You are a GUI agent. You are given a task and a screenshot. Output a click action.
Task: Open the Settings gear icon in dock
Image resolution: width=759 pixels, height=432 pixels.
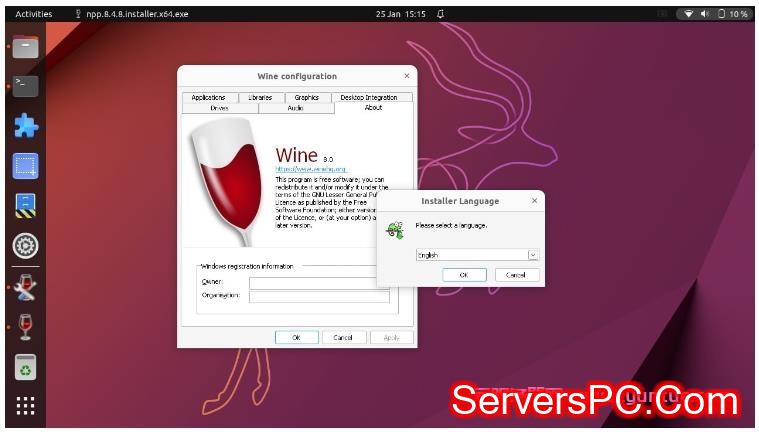(x=25, y=246)
